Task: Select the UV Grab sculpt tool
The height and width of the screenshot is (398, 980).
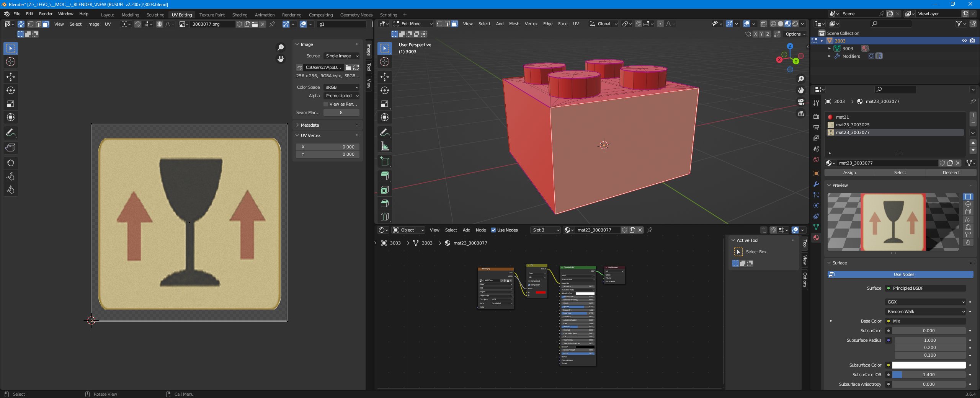Action: [11, 163]
